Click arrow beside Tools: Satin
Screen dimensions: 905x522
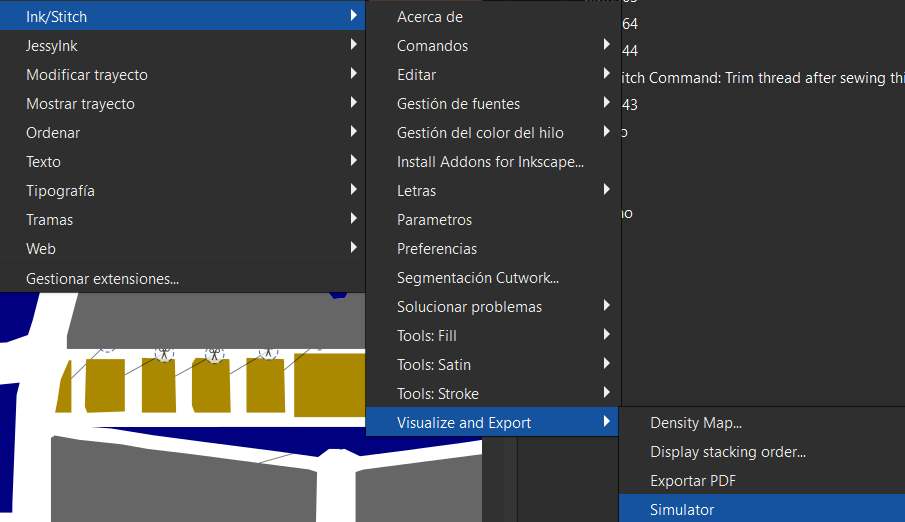[607, 363]
